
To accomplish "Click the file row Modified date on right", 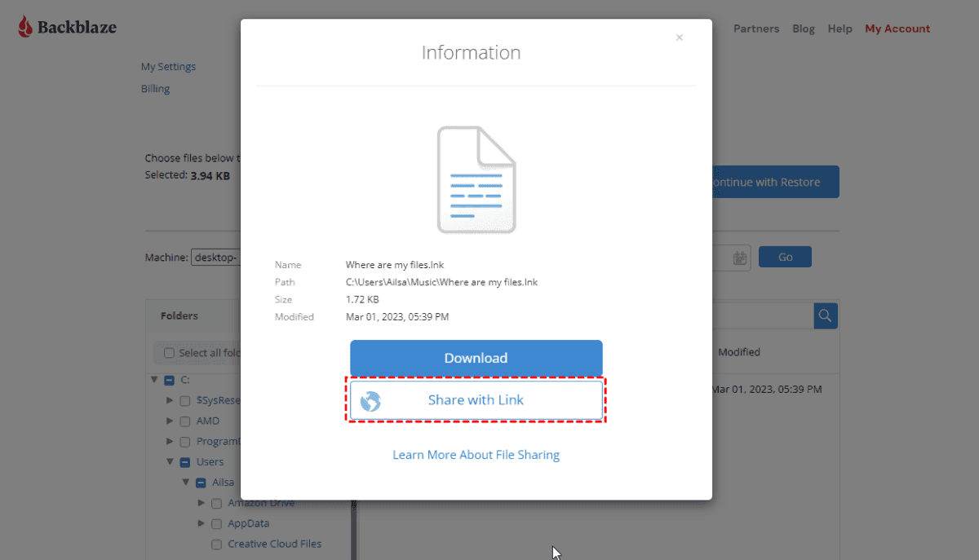I will click(x=767, y=390).
